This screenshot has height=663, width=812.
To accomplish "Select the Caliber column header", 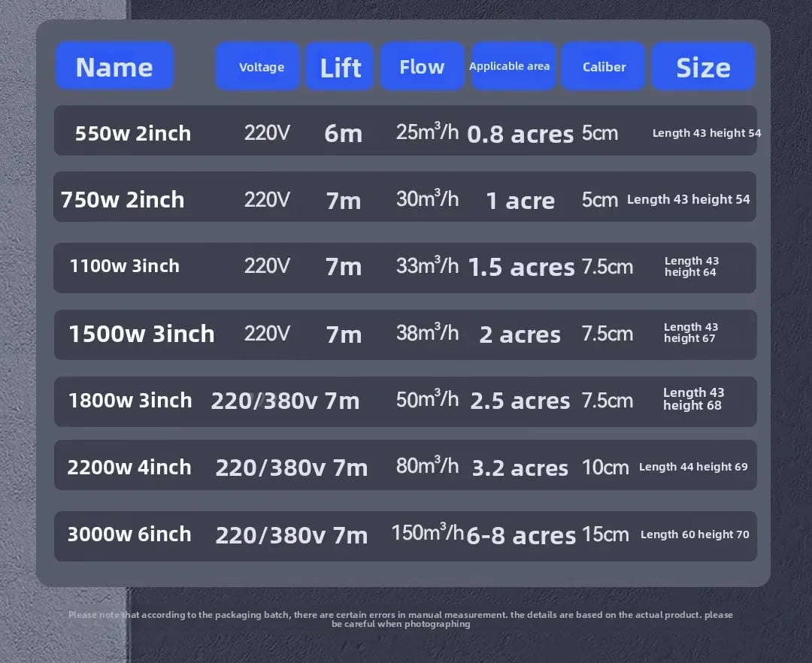I will [603, 66].
